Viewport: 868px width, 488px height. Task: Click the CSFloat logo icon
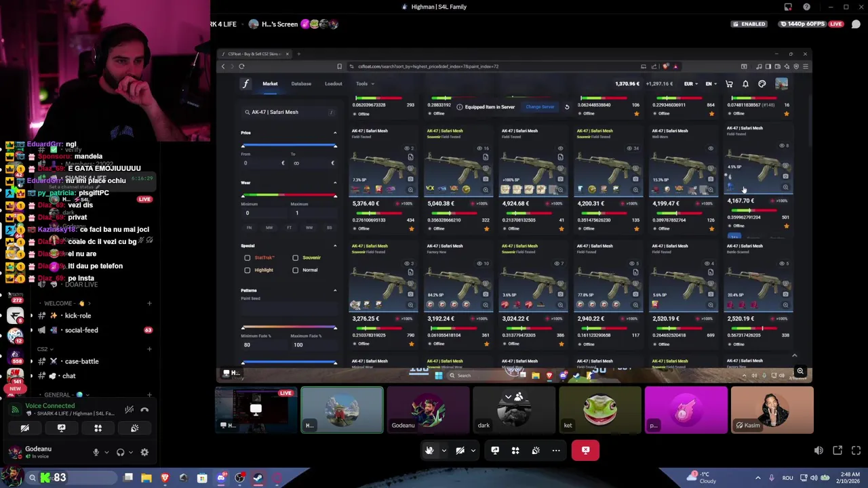point(245,84)
